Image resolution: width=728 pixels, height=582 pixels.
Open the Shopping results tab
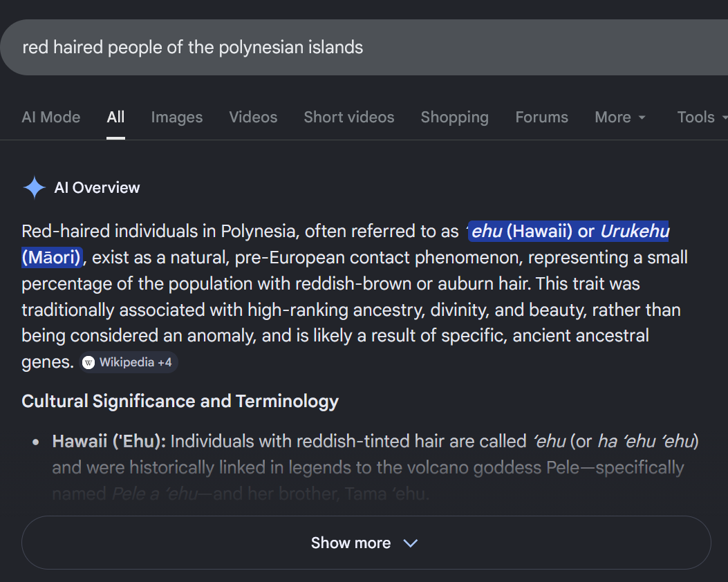(454, 117)
